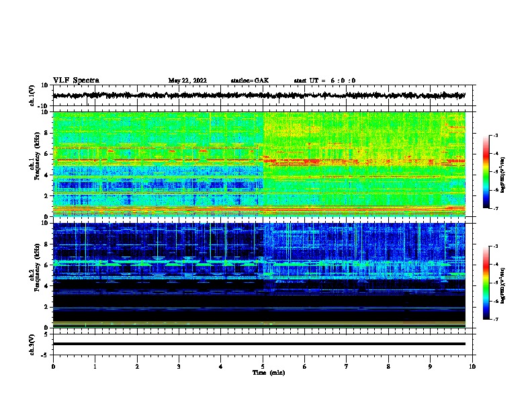Click the "2" tick label on the time axis
This screenshot has width=532, height=411.
tap(137, 367)
